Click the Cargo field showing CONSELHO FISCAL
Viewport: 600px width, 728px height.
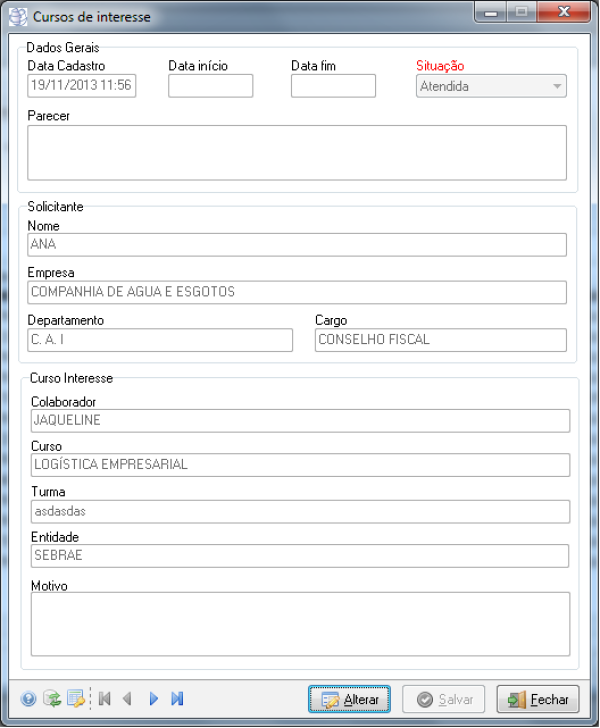pyautogui.click(x=440, y=340)
